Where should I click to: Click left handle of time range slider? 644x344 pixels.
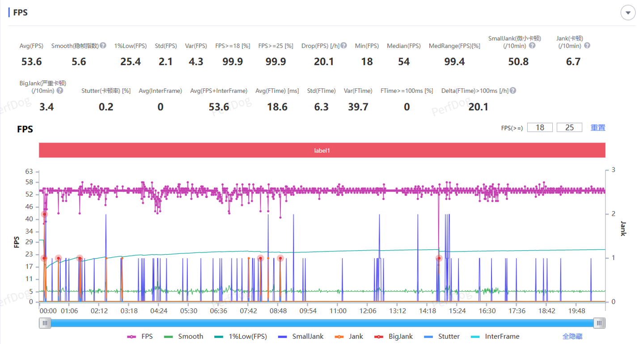coord(45,323)
